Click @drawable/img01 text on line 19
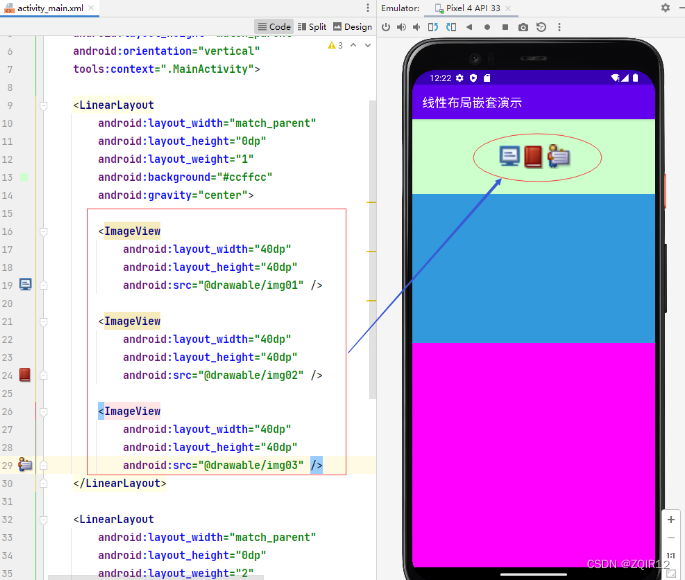 pos(251,285)
